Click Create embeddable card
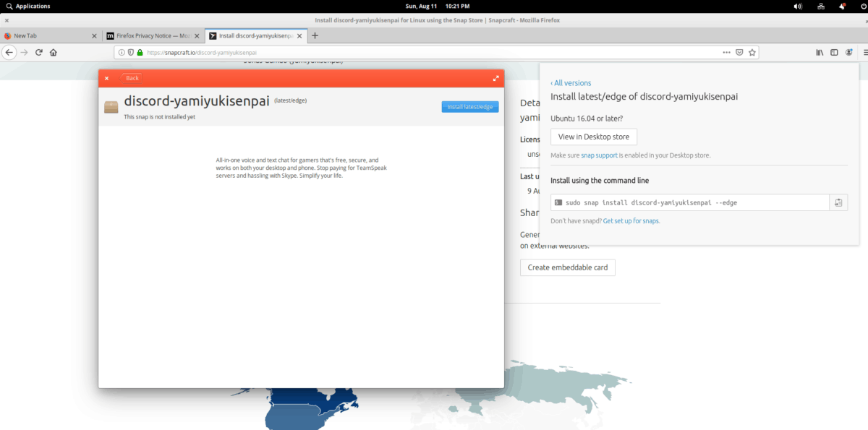868x430 pixels. point(567,267)
